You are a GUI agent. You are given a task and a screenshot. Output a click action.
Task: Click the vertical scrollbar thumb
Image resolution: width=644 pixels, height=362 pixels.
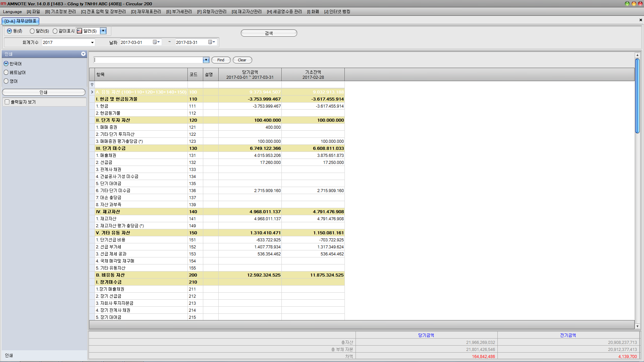pos(637,96)
